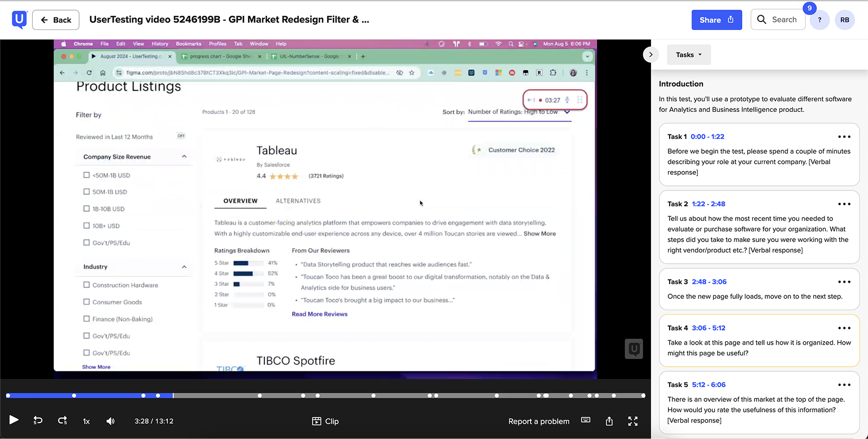Click Report a problem
Viewport: 868px width, 439px height.
point(539,421)
